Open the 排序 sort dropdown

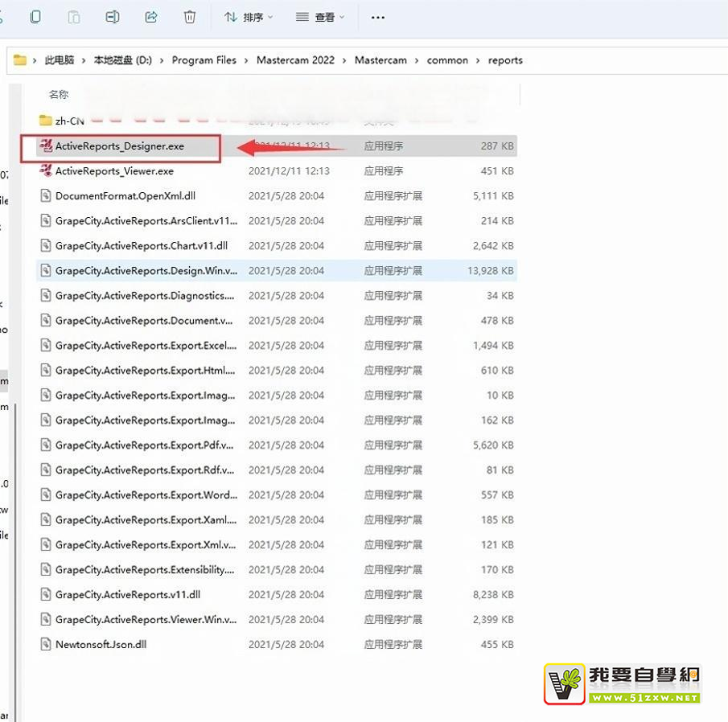coord(249,17)
